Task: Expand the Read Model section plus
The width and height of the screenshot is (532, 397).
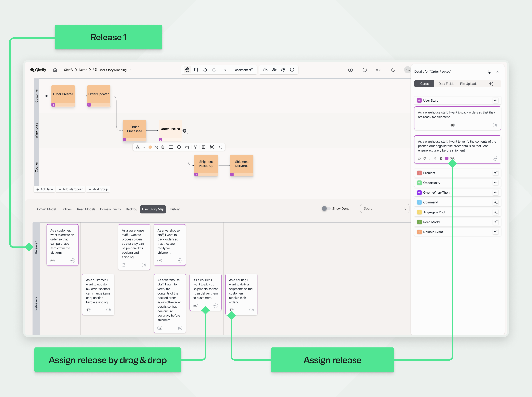Action: 419,222
